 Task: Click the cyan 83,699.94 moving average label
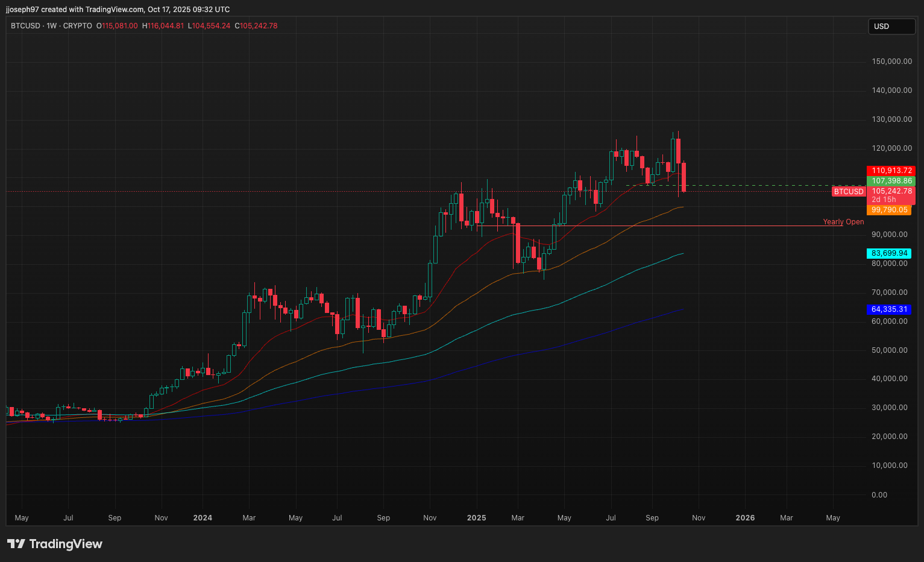(x=889, y=253)
